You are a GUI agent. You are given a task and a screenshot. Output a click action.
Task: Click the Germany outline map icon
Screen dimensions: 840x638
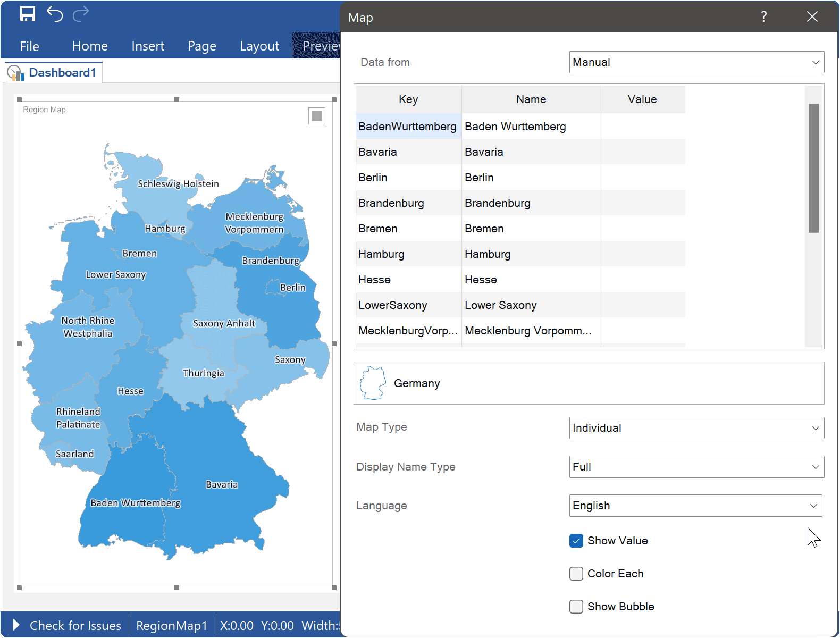(373, 383)
